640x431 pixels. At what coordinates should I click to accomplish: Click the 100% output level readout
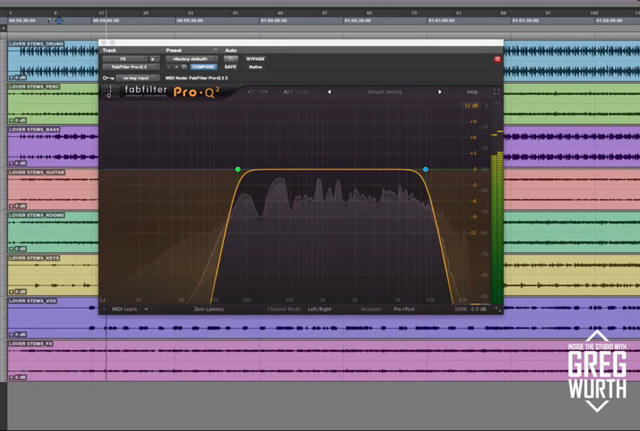pos(460,309)
